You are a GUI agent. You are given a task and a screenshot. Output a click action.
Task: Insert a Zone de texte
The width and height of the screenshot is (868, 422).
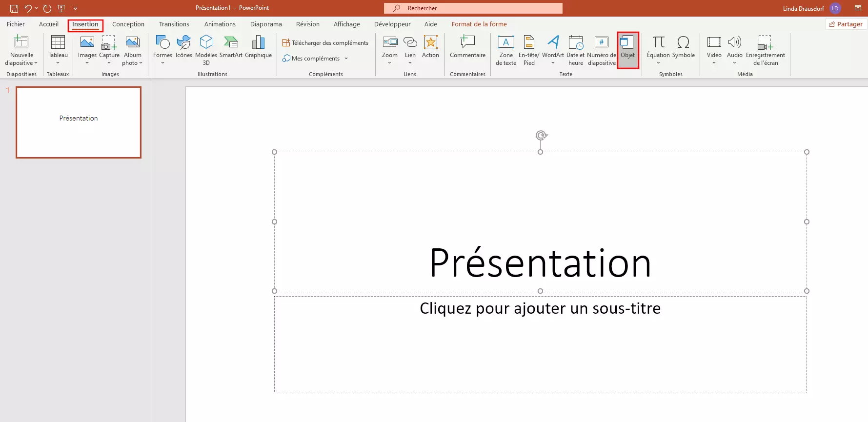(x=506, y=50)
